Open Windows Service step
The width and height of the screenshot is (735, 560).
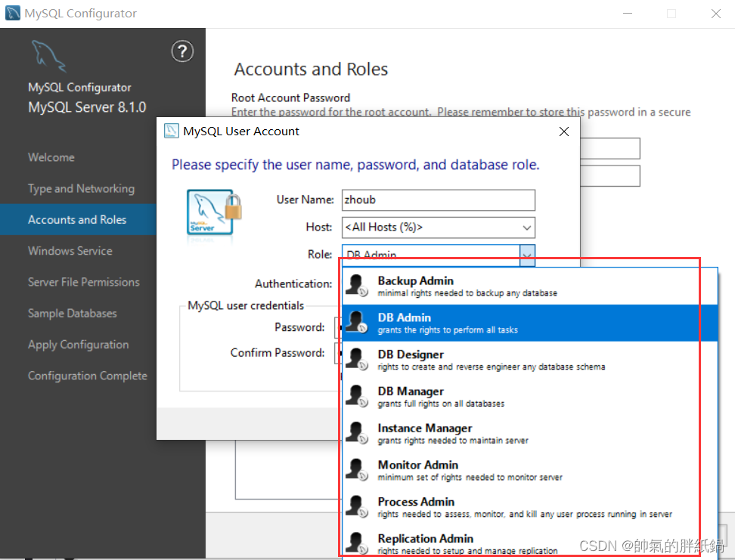[70, 251]
